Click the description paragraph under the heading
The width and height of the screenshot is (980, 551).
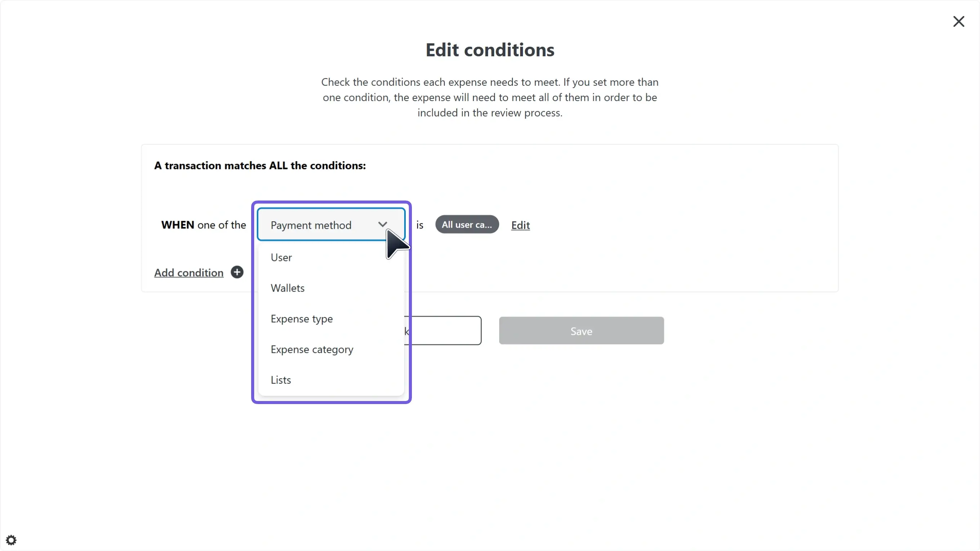tap(490, 98)
